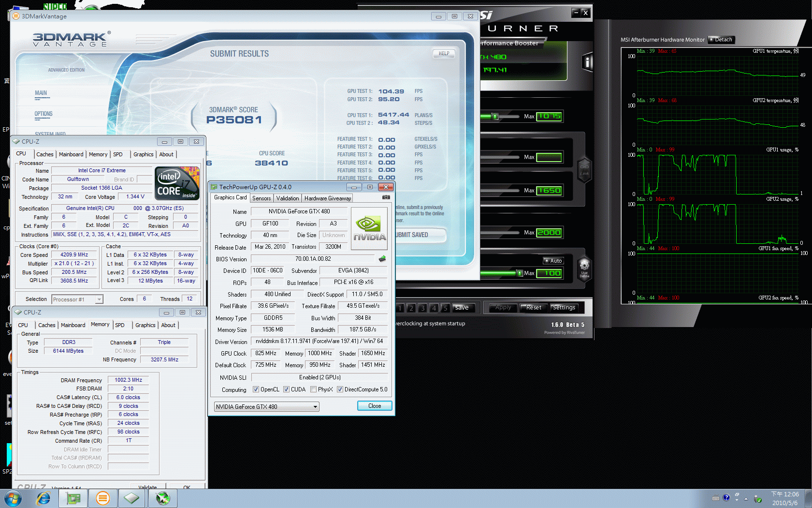Screen dimensions: 812x508
Task: Open the Hardware Giveaway tab in GPU-Z
Action: click(x=328, y=198)
